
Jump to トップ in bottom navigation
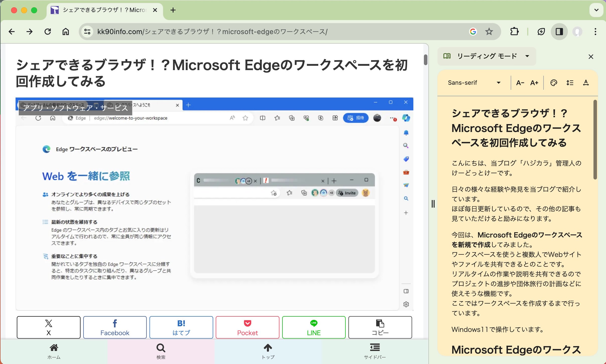[268, 351]
